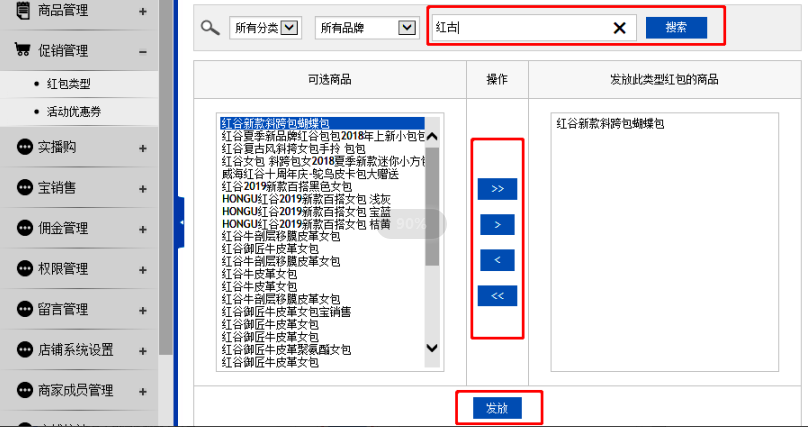Select highlighted 红谷新款斜跨包蝴蝶包 in available list
This screenshot has height=427, width=808.
pyautogui.click(x=323, y=124)
